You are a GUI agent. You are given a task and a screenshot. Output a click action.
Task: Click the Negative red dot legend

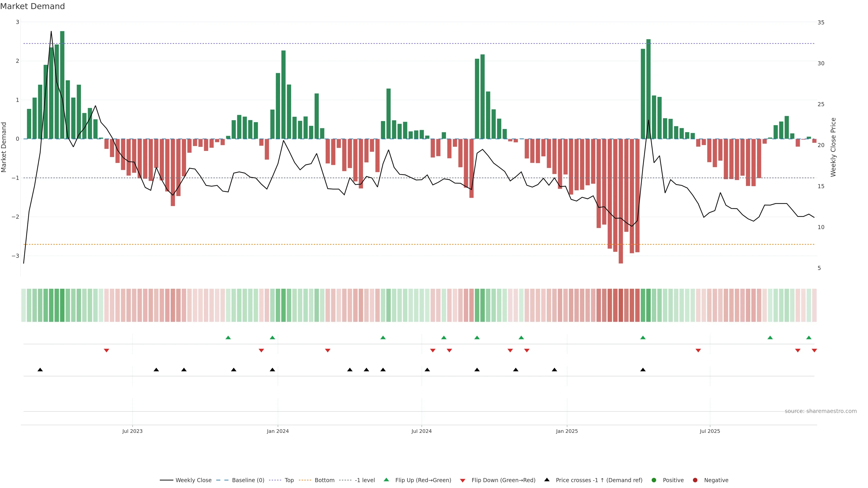(x=695, y=480)
